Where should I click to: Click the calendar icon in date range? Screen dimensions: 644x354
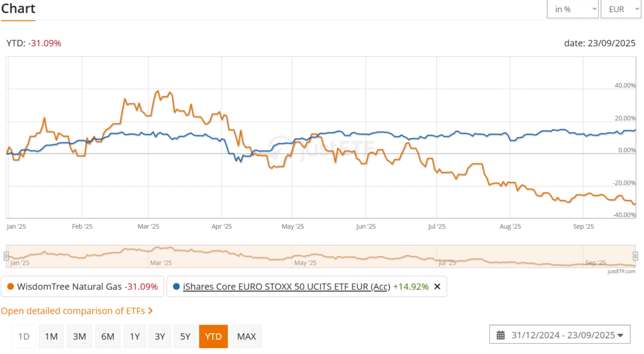click(501, 335)
